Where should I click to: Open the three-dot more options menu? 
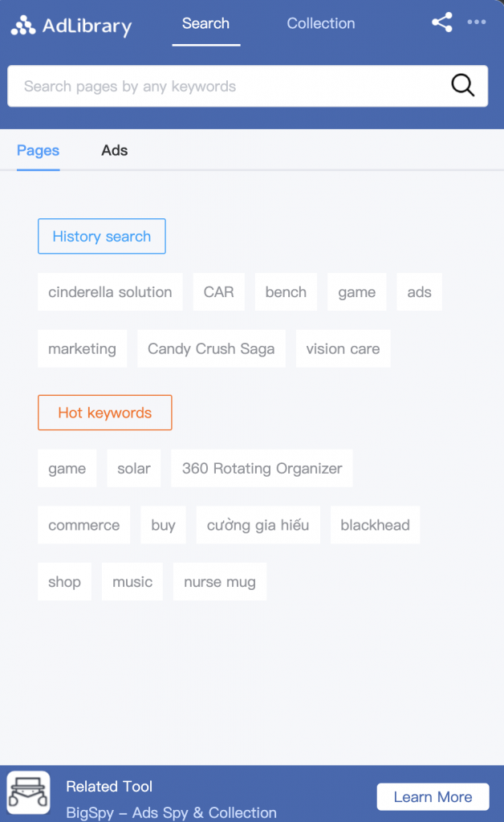[x=476, y=22]
